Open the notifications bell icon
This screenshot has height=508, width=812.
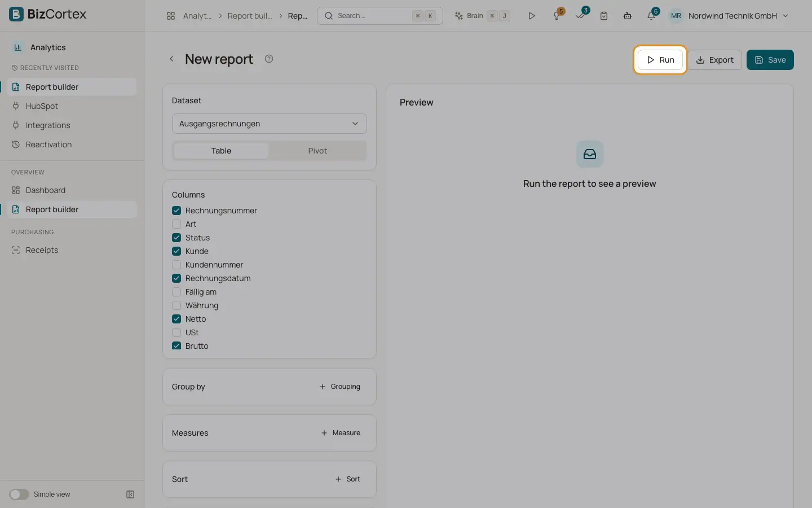click(x=651, y=16)
